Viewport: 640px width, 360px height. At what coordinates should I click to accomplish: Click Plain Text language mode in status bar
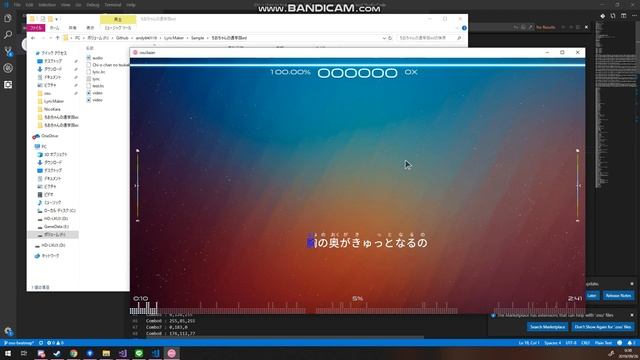603,343
